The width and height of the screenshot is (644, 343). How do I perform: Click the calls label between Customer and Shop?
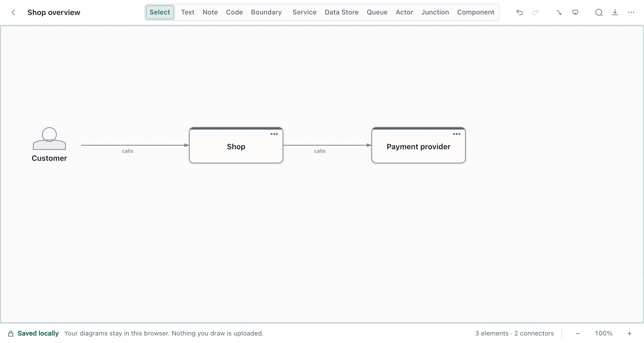coord(128,151)
